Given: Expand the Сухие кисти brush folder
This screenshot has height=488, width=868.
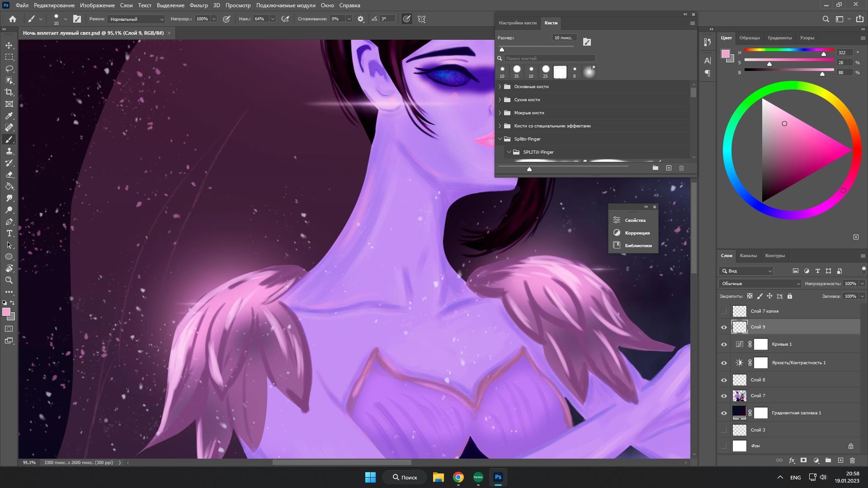Looking at the screenshot, I should (500, 99).
